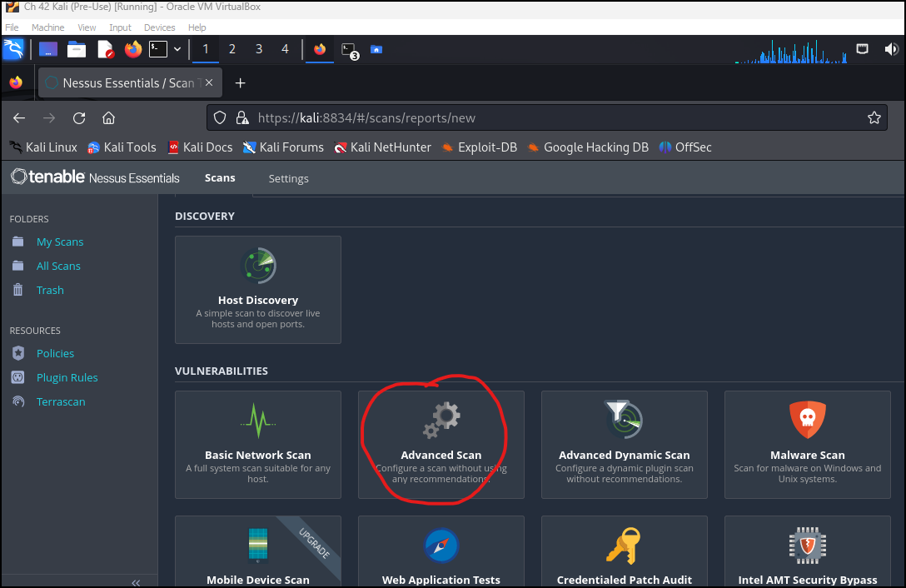
Task: Close the Nessus Essentials browser tab
Action: tap(209, 82)
